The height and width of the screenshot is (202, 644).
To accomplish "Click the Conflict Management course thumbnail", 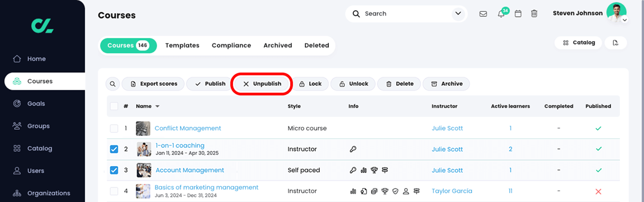I will 143,128.
